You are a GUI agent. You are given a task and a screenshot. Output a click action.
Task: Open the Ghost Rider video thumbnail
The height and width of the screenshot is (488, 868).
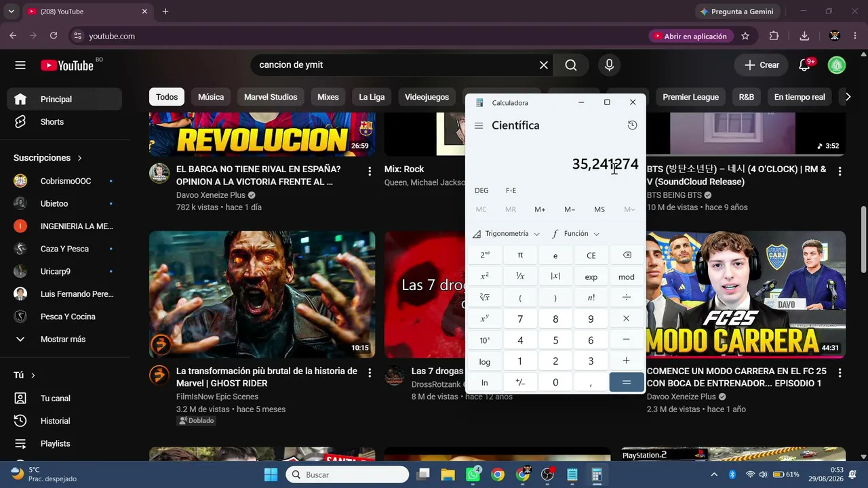[x=262, y=294]
